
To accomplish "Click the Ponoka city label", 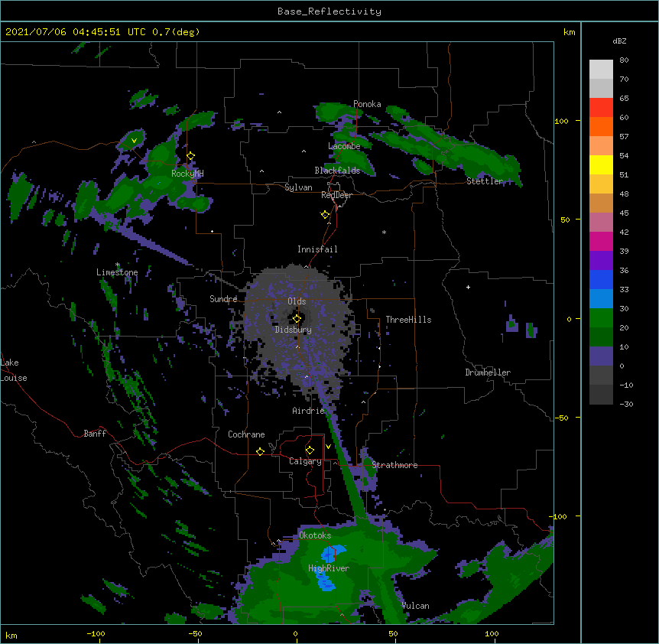I will [367, 104].
